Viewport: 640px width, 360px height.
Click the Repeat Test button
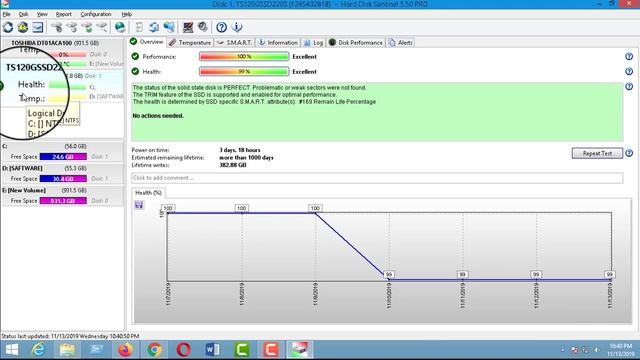tap(597, 153)
